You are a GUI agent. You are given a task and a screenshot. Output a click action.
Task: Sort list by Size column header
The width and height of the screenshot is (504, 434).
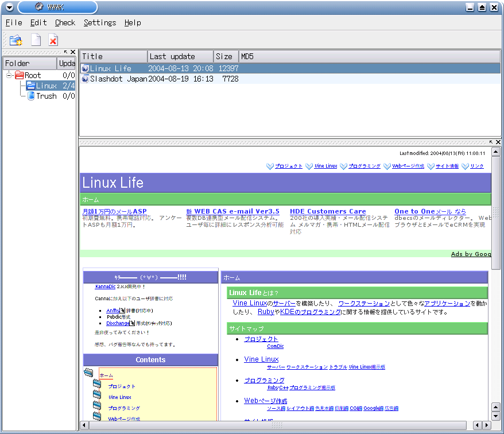[x=226, y=57]
